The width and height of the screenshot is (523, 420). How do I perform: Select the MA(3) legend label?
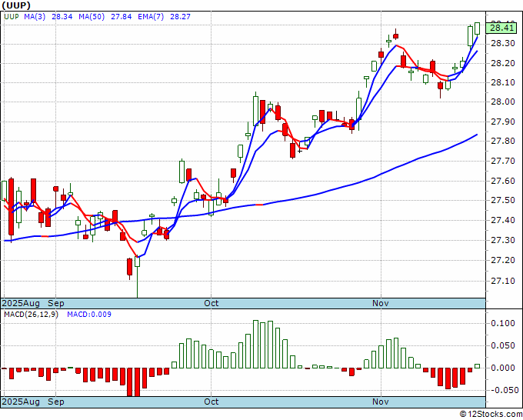35,17
